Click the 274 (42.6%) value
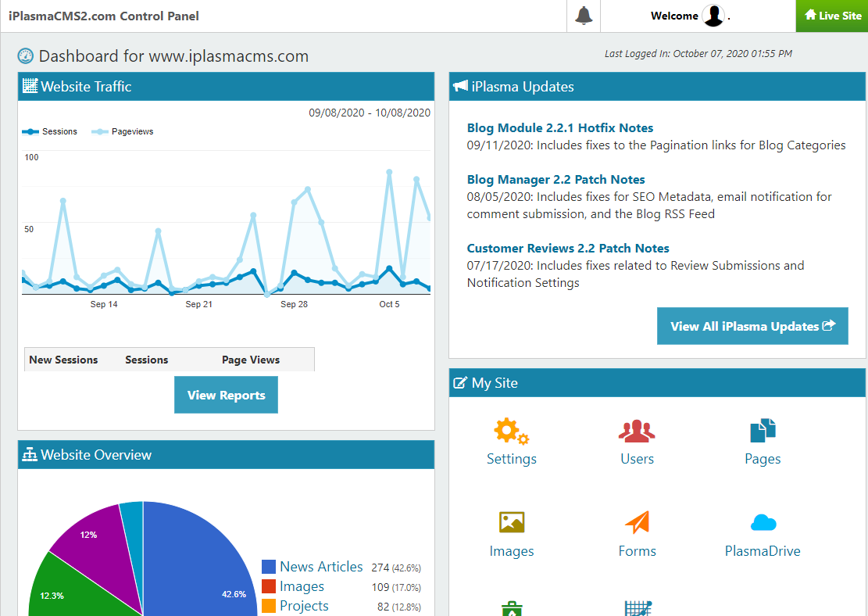The image size is (868, 616). (x=396, y=568)
